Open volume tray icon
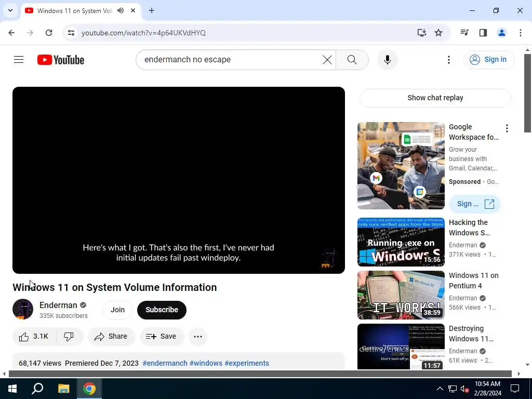This screenshot has width=532, height=399. click(464, 389)
